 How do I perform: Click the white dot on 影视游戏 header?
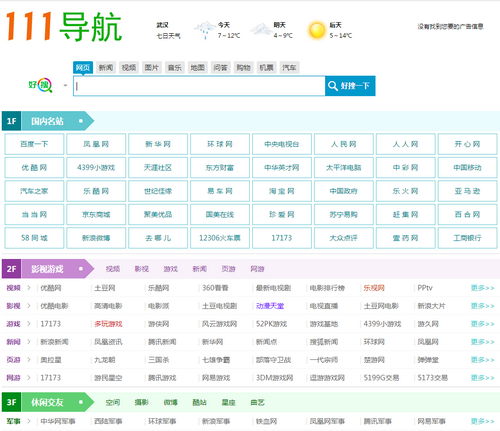(81, 269)
